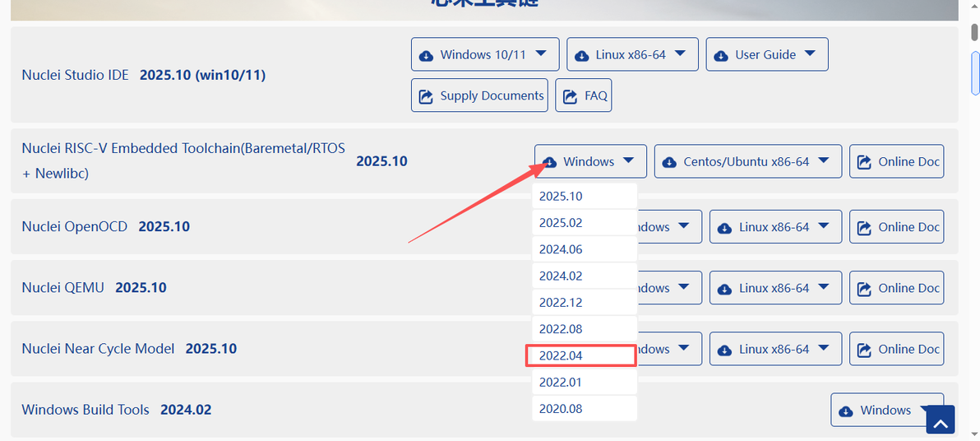Click Windows cloud icon in Windows Build Tools row
This screenshot has height=441, width=980.
point(846,411)
